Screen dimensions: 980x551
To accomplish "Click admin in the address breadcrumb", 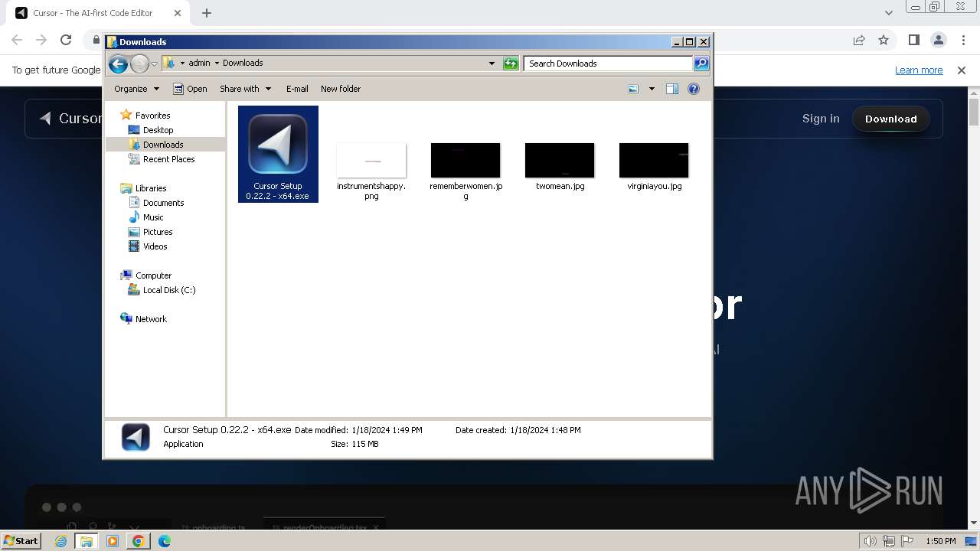I will (199, 64).
